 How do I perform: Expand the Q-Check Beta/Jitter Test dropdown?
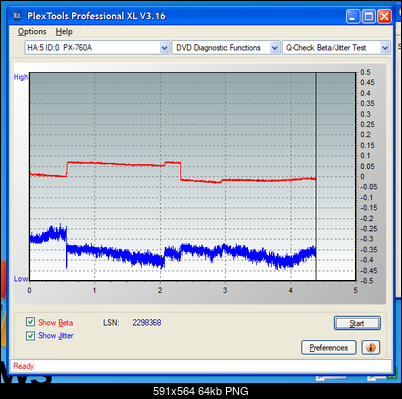coord(385,48)
